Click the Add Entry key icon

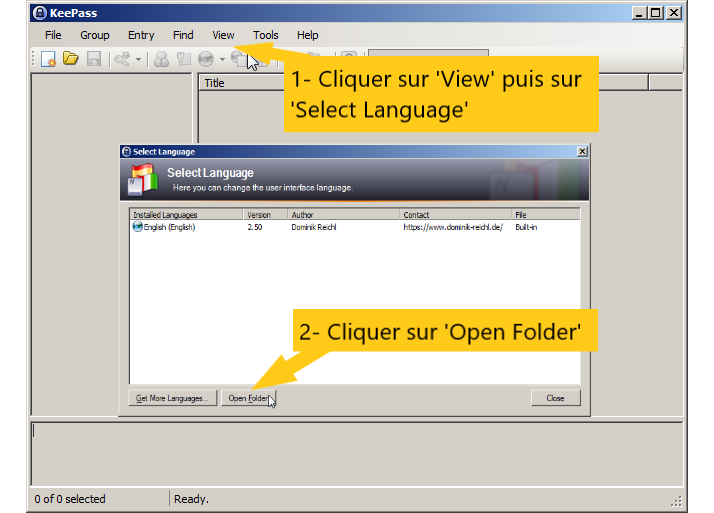point(122,59)
